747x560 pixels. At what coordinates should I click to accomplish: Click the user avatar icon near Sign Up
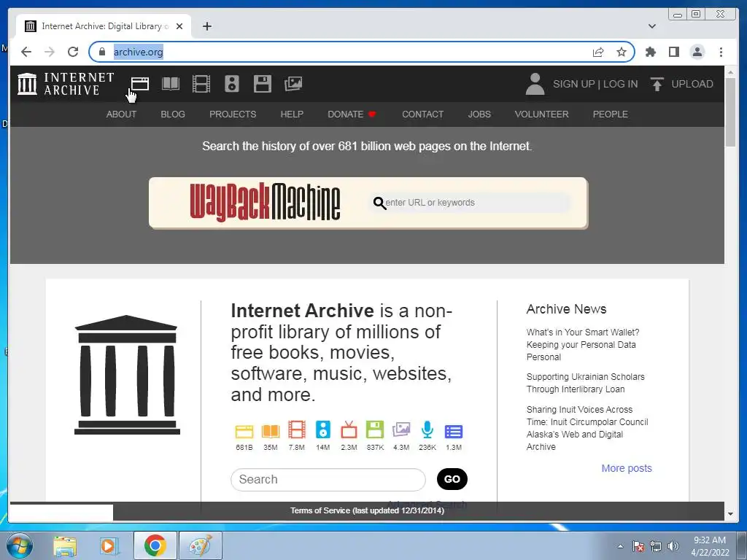535,84
